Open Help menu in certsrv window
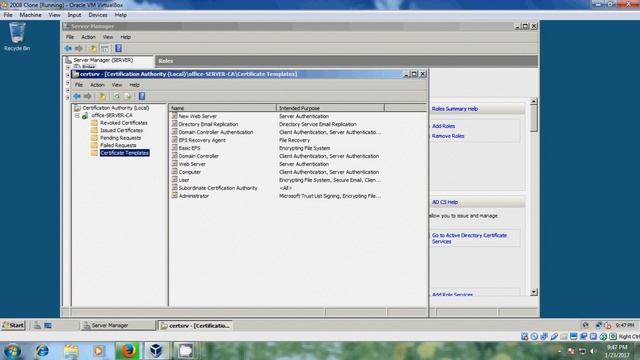 coord(134,85)
